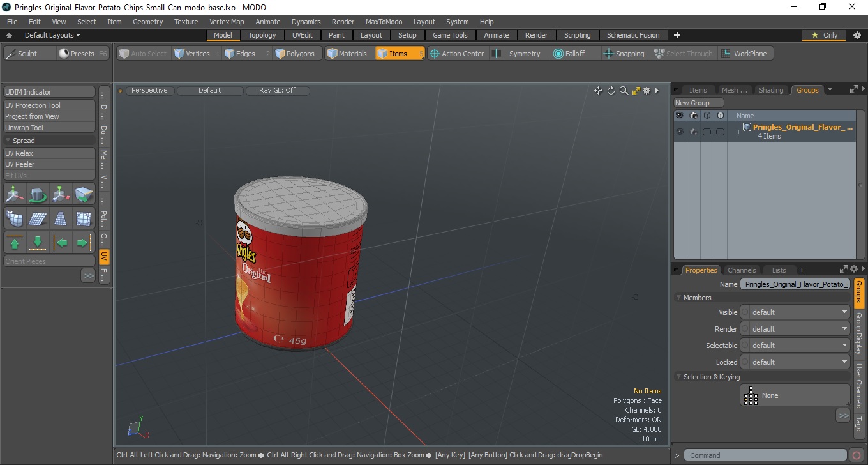Toggle first checkbox in Pringles group row
The width and height of the screenshot is (868, 465).
pos(707,132)
